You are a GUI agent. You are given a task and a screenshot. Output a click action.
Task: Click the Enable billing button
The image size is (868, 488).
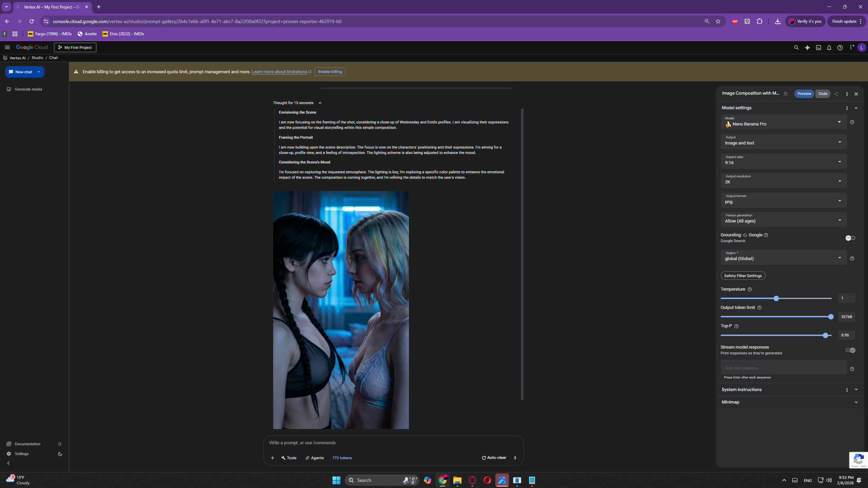click(329, 72)
